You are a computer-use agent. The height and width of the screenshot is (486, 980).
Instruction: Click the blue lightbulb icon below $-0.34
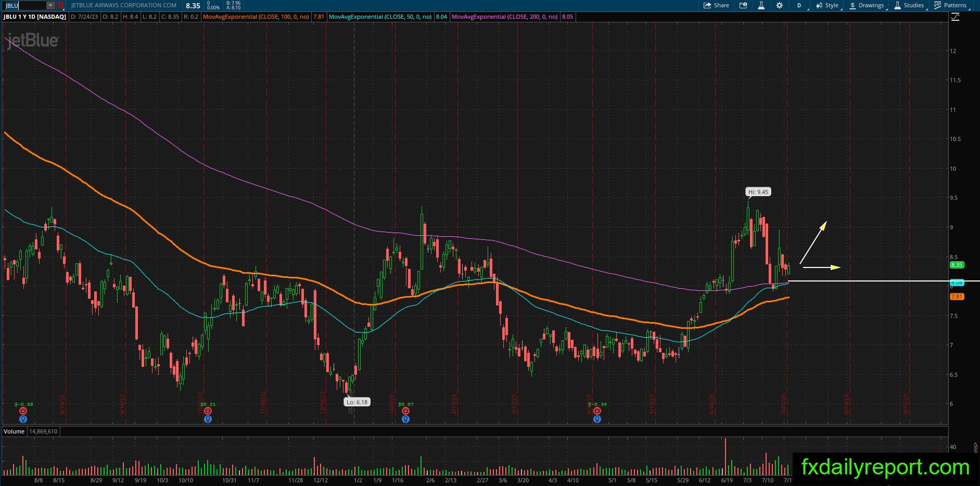tap(597, 419)
